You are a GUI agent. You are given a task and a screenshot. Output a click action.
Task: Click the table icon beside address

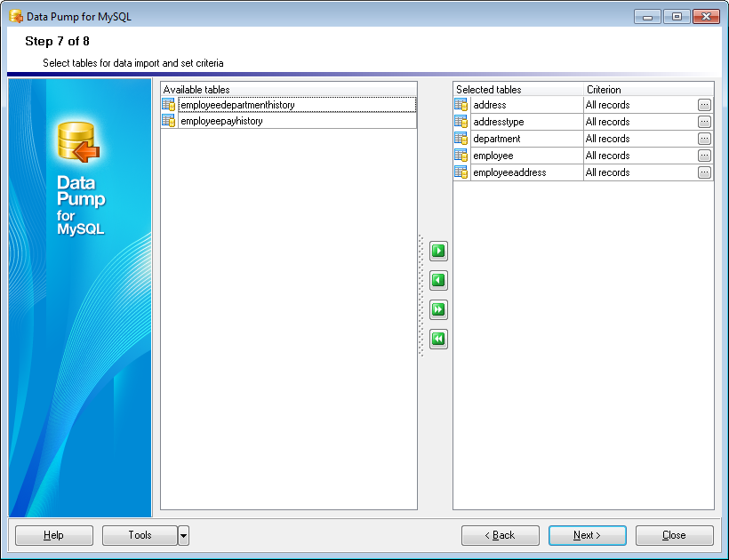tap(461, 105)
